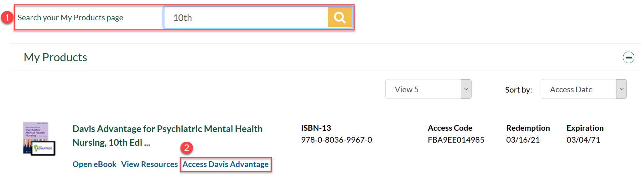This screenshot has width=644, height=177.
Task: Focus the search field containing 10th
Action: click(x=246, y=18)
